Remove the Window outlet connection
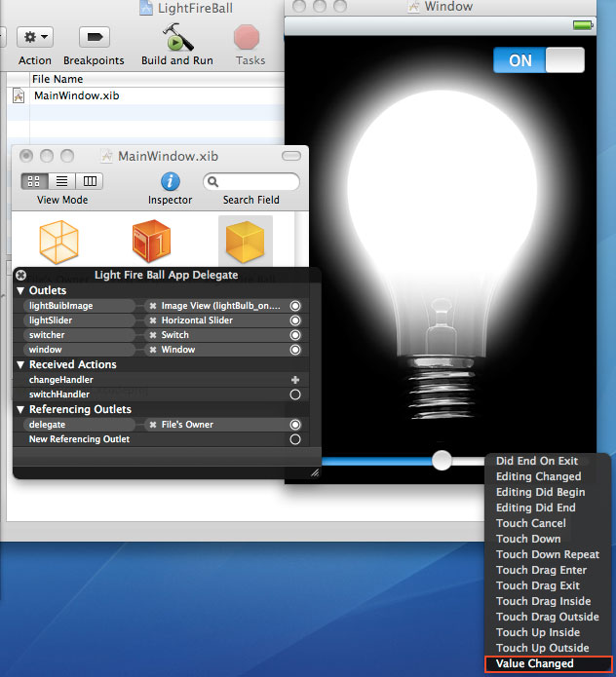The image size is (616, 677). click(x=152, y=350)
